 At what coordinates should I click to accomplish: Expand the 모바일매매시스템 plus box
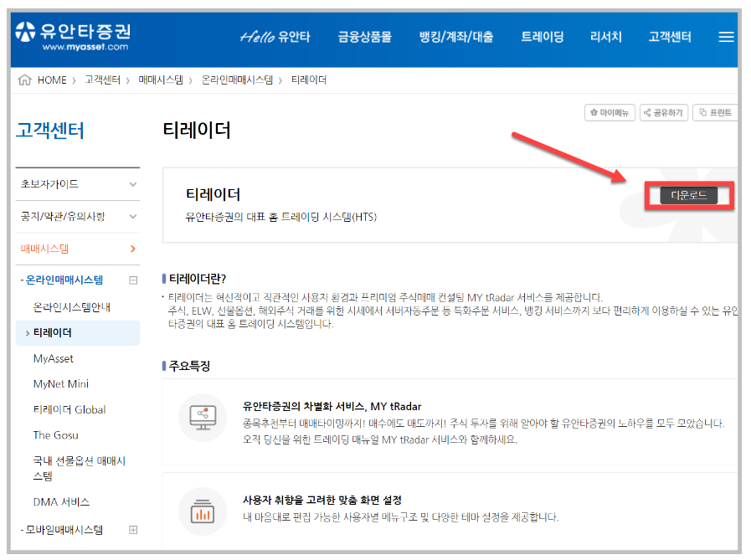click(133, 530)
